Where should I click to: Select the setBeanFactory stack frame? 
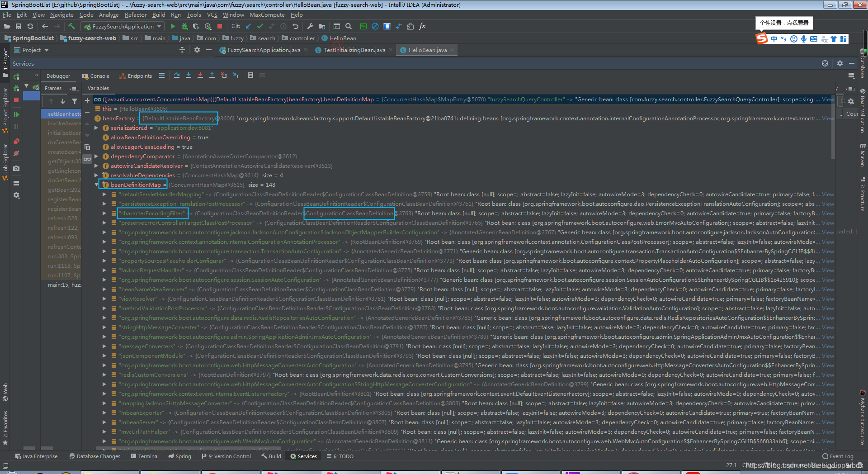[x=61, y=114]
